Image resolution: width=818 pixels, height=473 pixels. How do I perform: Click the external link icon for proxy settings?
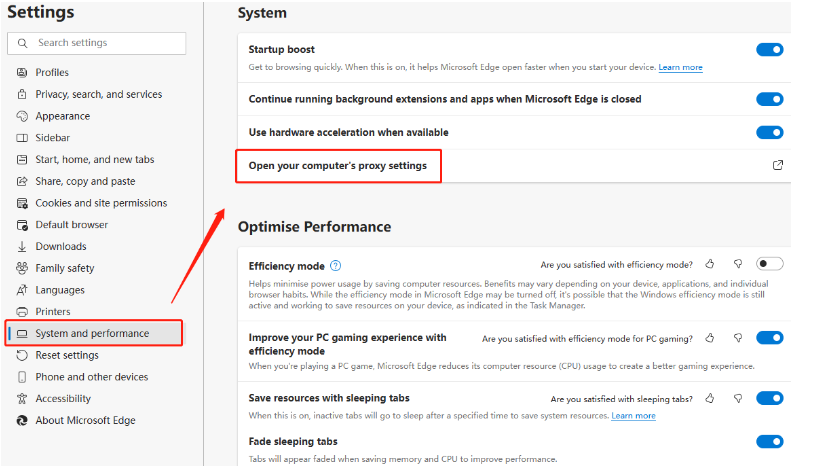tap(777, 165)
